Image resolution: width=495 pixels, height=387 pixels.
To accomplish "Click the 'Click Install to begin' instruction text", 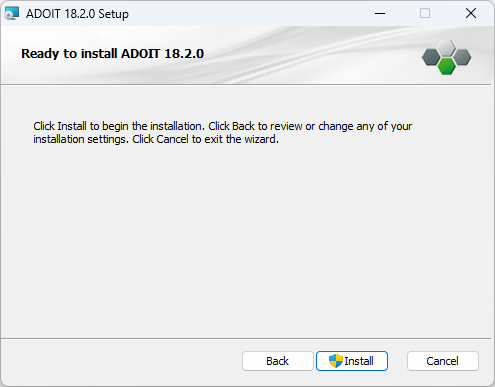I will click(222, 132).
